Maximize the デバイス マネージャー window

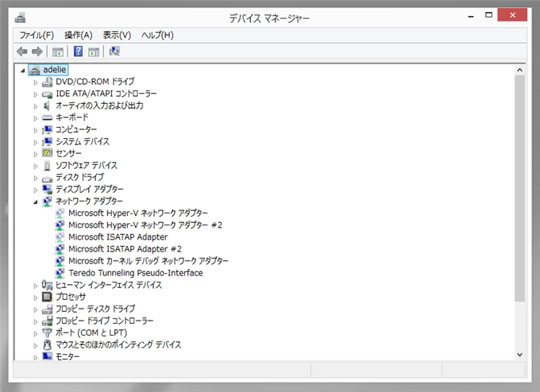click(x=488, y=15)
